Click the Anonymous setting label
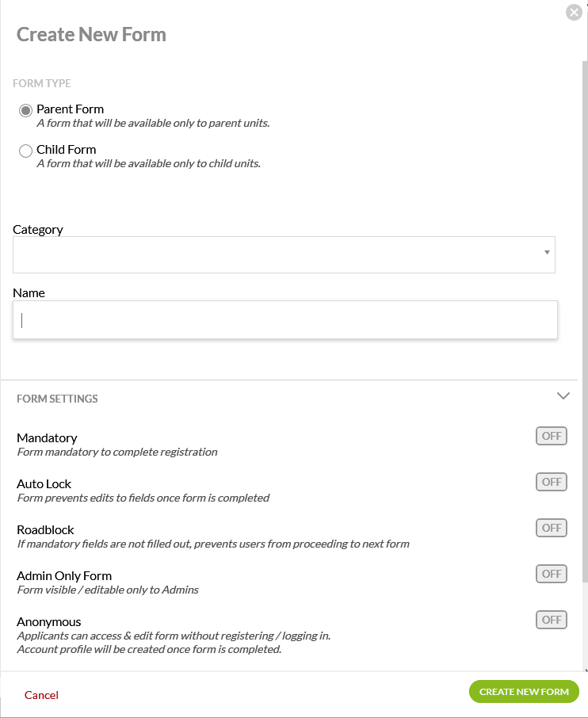 (49, 622)
